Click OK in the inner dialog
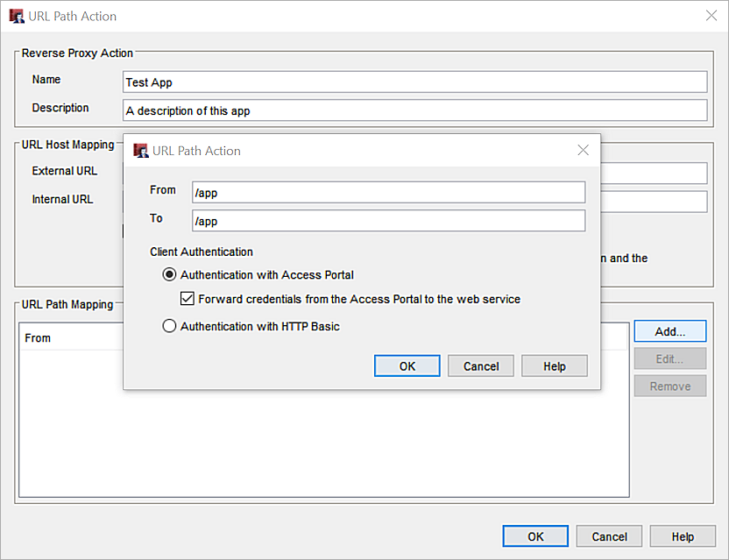This screenshot has height=560, width=729. click(407, 366)
